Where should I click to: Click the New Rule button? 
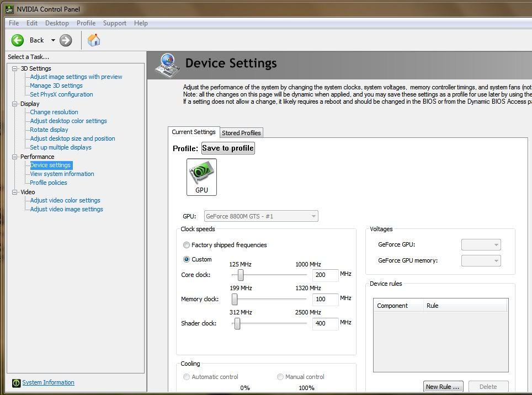click(x=443, y=387)
